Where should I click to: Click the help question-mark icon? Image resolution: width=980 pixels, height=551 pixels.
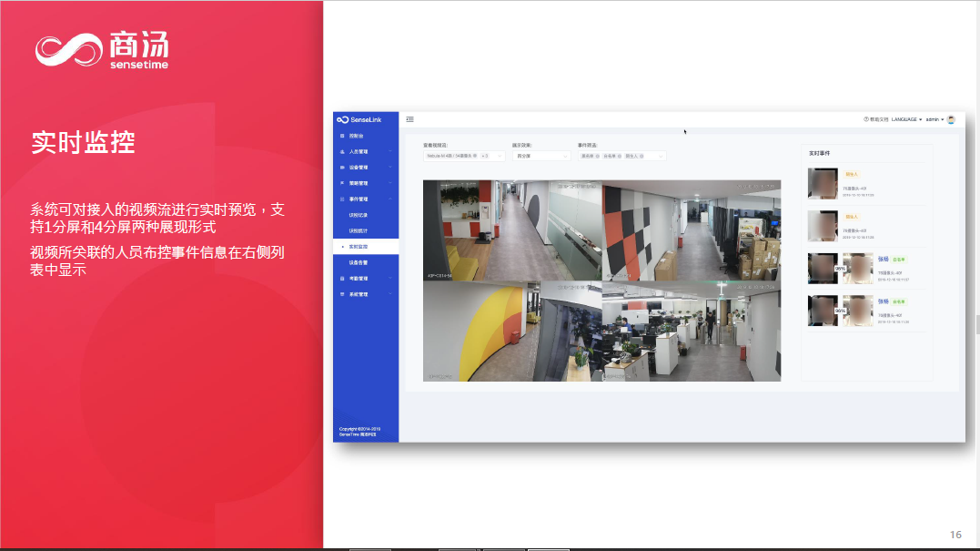(x=866, y=119)
